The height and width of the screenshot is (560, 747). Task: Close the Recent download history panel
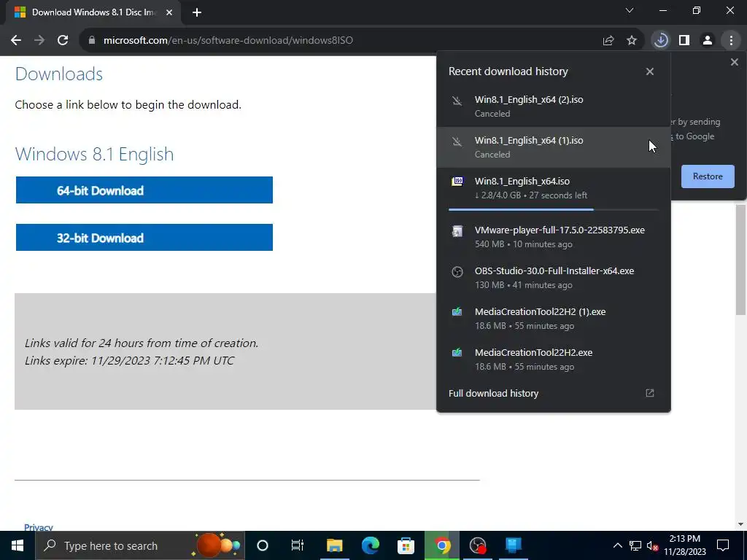[x=650, y=71]
